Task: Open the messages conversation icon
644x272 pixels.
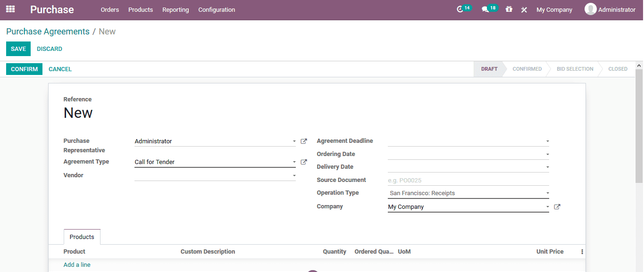Action: pyautogui.click(x=486, y=9)
